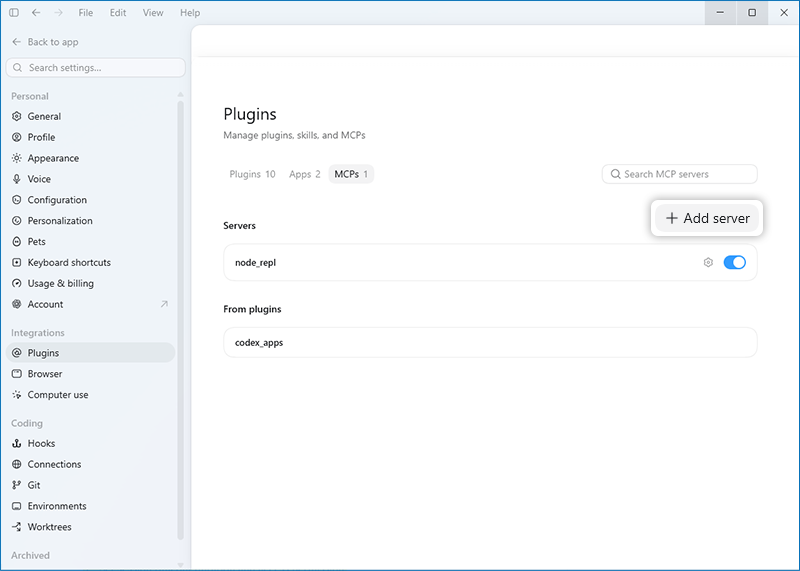
Task: Open Browser settings icon
Action: click(17, 374)
